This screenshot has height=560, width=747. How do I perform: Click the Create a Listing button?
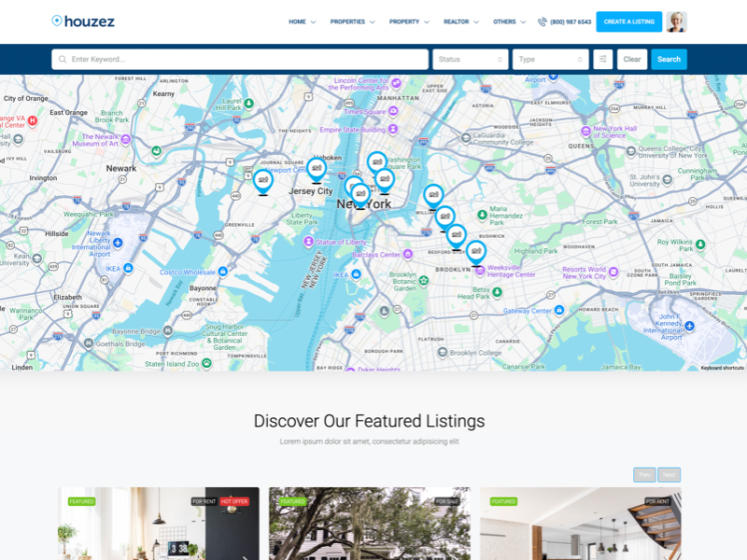coord(628,21)
